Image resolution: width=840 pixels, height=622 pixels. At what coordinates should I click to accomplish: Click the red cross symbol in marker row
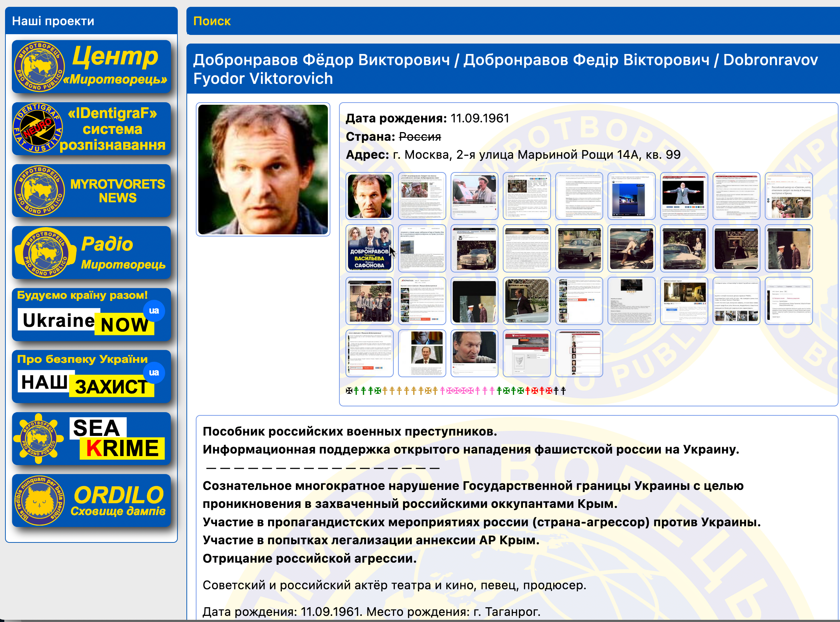528,391
